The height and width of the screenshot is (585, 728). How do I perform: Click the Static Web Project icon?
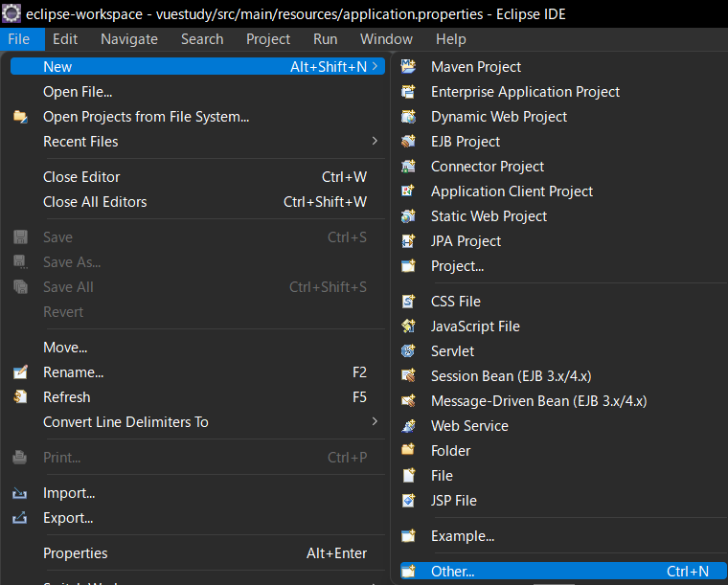click(x=408, y=215)
